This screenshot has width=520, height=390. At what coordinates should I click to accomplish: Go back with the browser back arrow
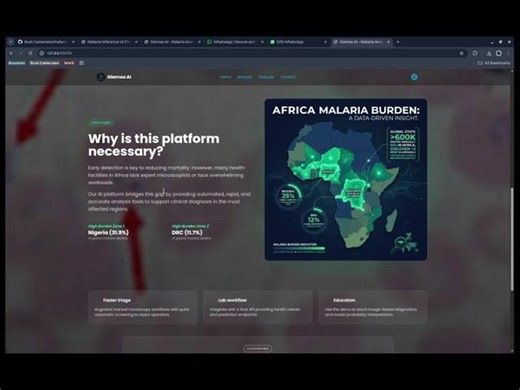(x=11, y=53)
